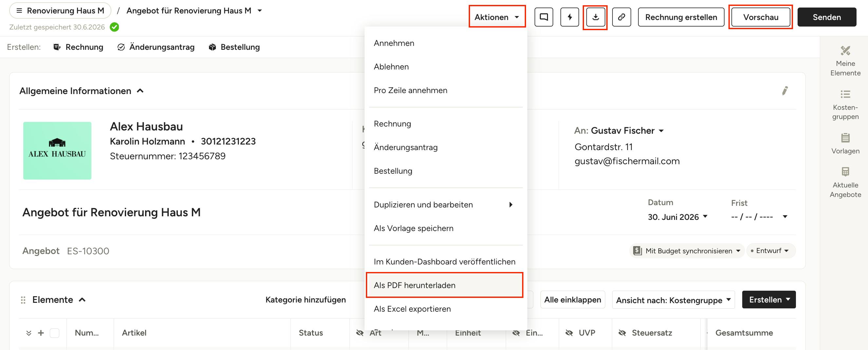868x350 pixels.
Task: Click the Vorschau button
Action: click(761, 17)
